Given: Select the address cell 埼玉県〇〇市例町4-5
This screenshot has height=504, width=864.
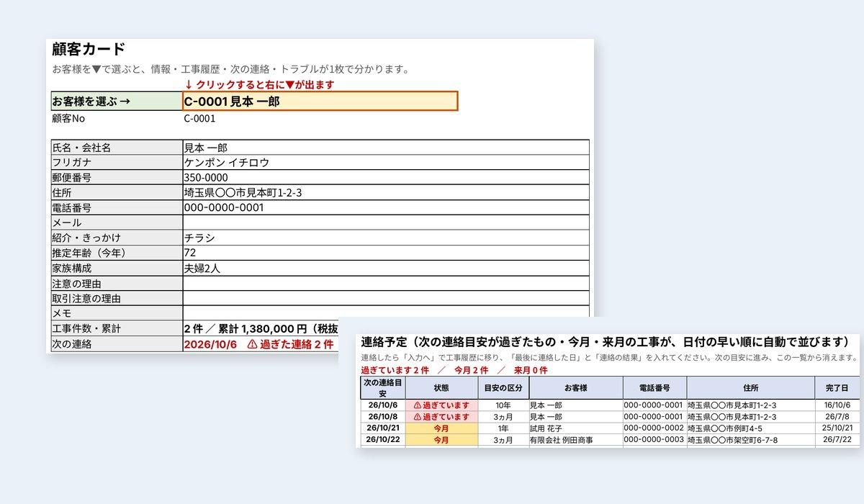Looking at the screenshot, I should point(751,428).
